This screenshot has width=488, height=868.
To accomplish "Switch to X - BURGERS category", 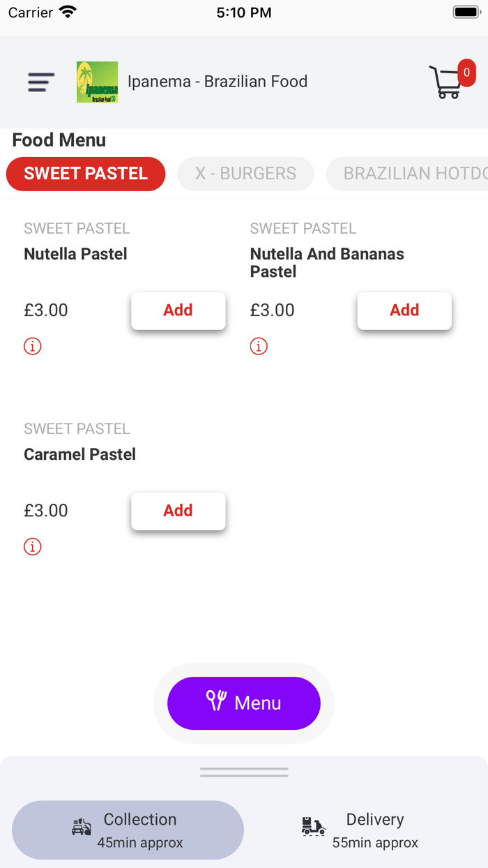I will pyautogui.click(x=245, y=174).
